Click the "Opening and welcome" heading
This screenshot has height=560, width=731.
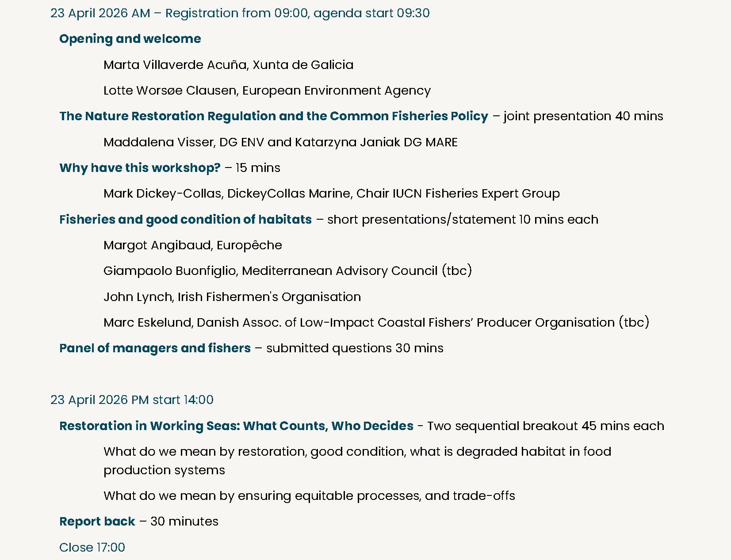click(x=130, y=39)
